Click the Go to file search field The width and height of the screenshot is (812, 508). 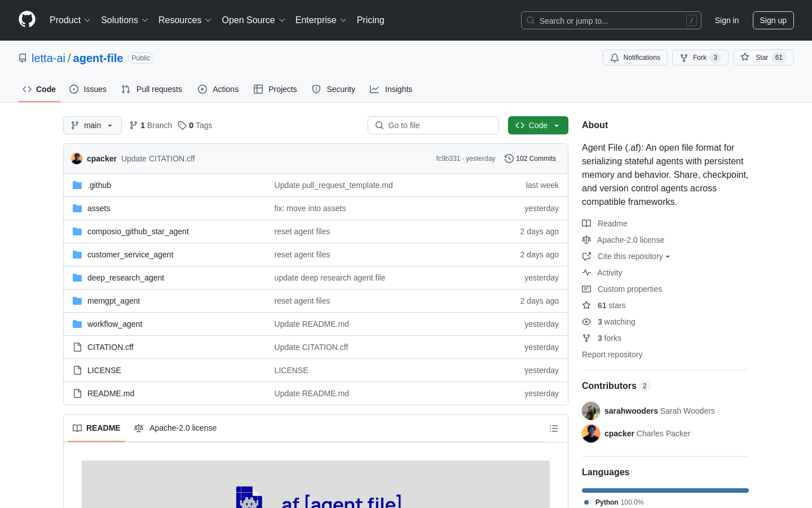click(433, 125)
